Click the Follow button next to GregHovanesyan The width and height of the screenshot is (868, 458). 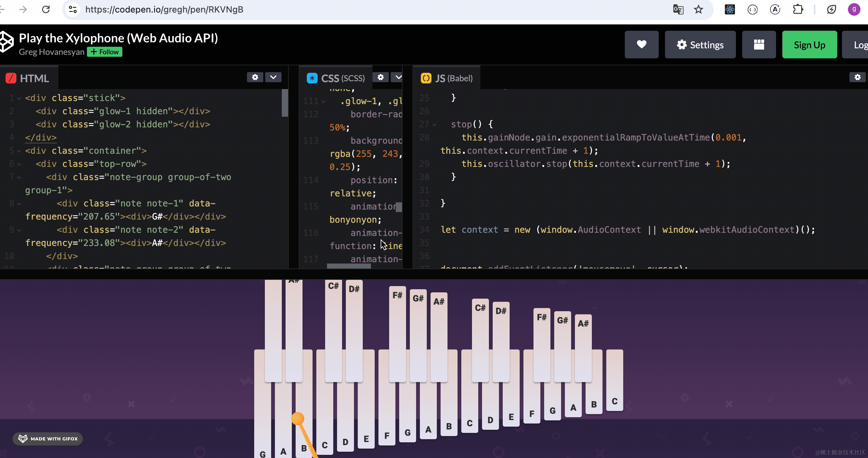pyautogui.click(x=105, y=52)
